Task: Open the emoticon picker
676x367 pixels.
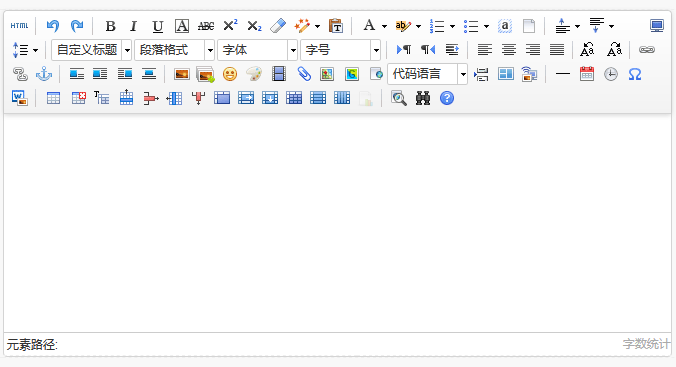Action: [x=230, y=74]
